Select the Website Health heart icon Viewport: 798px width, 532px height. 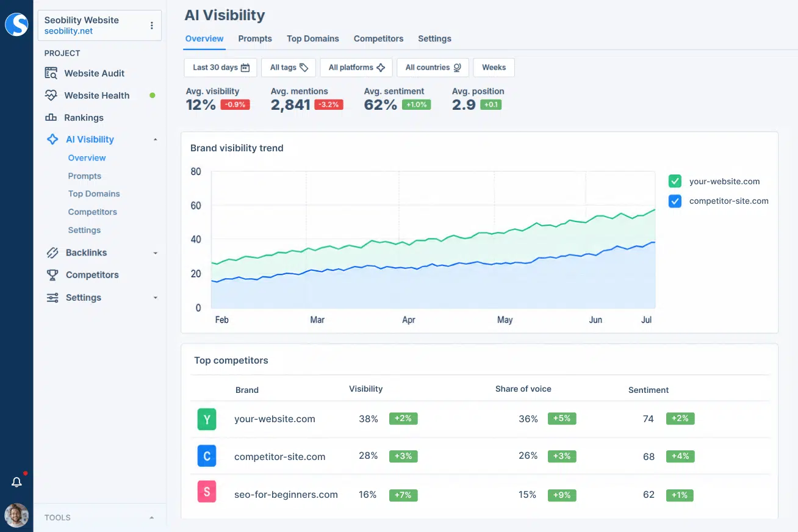click(x=51, y=95)
